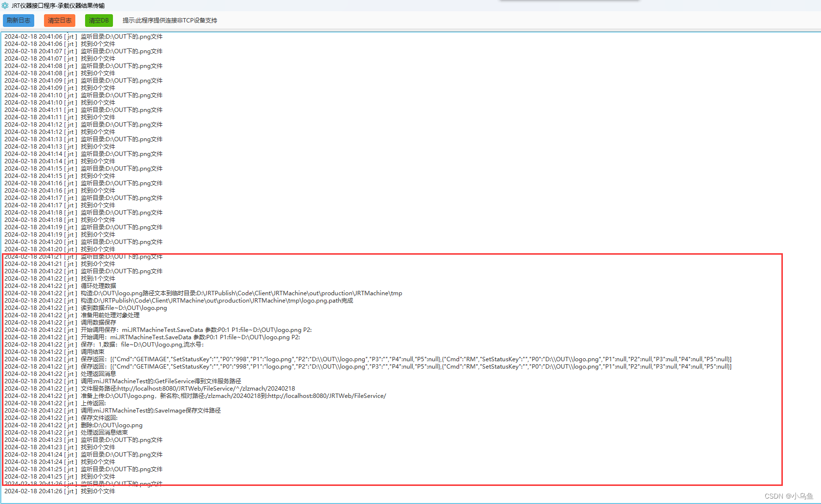Select the last log line 20:41:26 找到:0个文件
Viewport: 821px width, 504px height.
[x=60, y=491]
